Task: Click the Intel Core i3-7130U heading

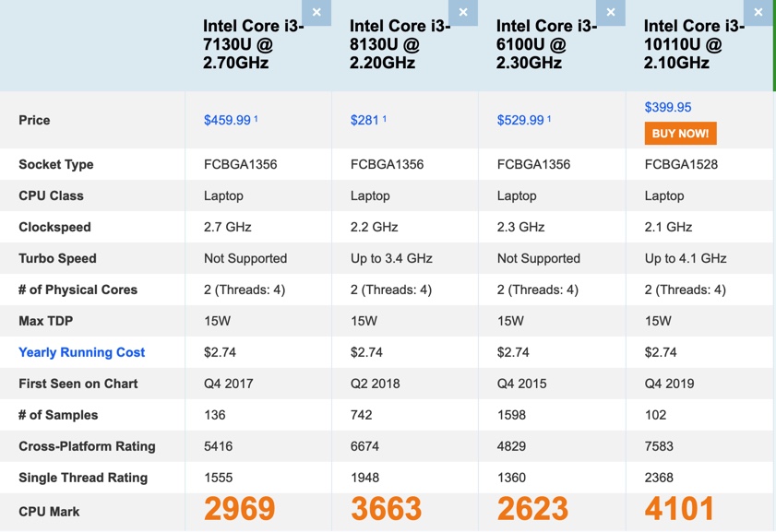Action: click(x=254, y=44)
